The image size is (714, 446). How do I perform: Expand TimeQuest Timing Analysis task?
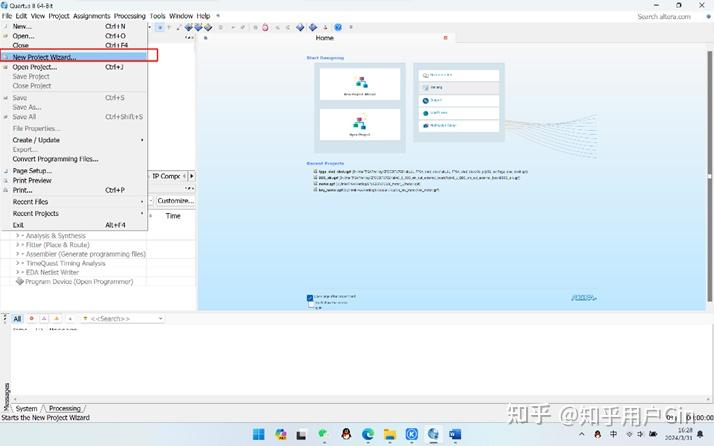18,263
